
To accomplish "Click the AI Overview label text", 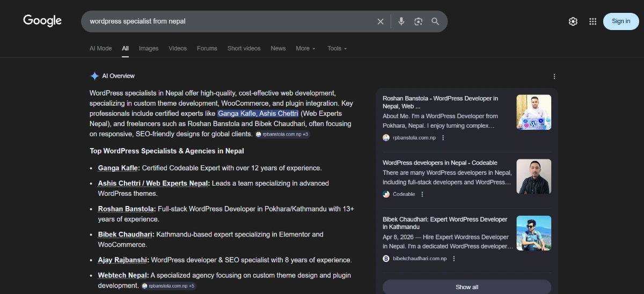I will coord(119,76).
